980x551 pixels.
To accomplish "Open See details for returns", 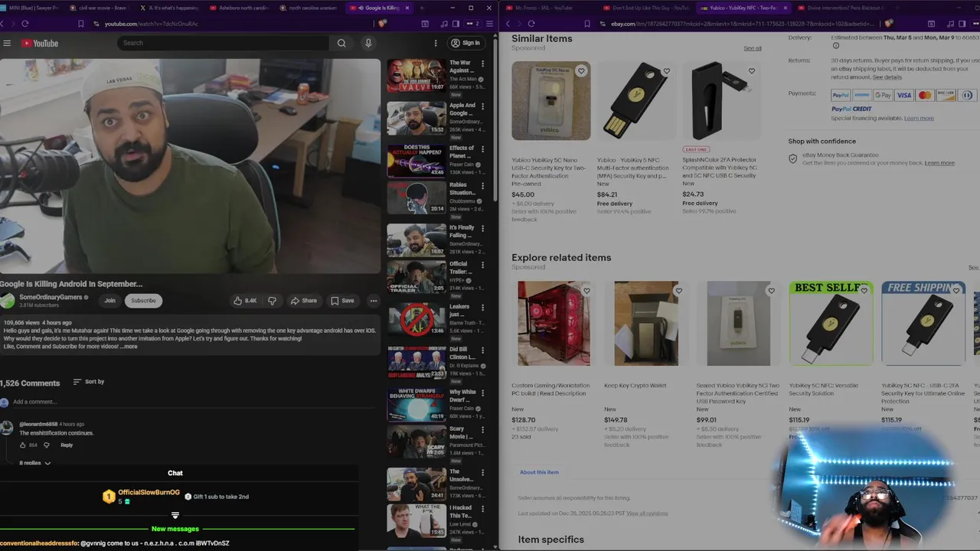I will tap(887, 77).
